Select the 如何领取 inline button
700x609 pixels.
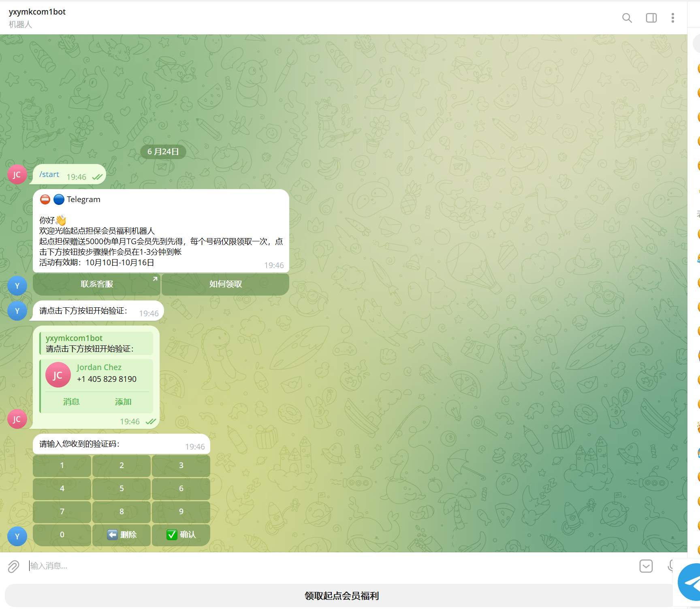coord(225,284)
